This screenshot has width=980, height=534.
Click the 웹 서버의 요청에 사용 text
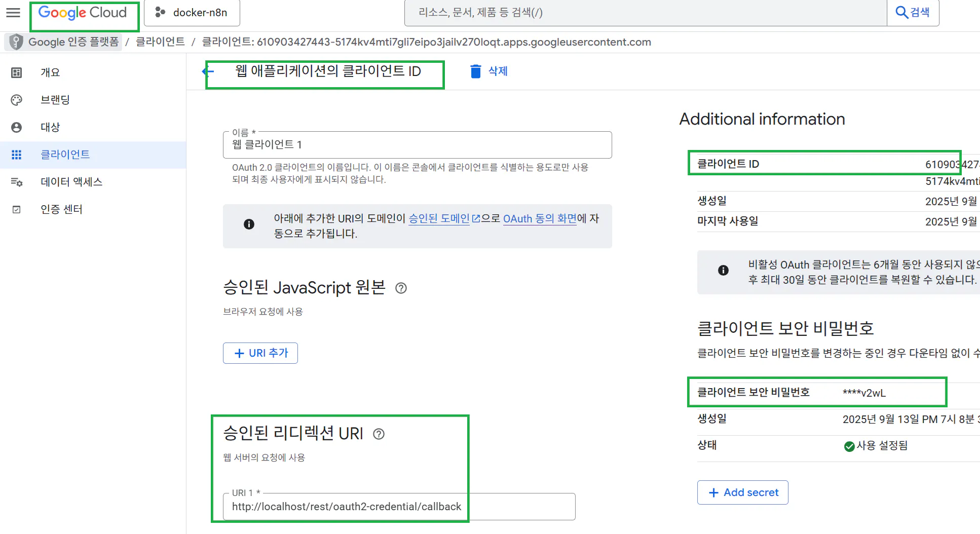pos(264,457)
